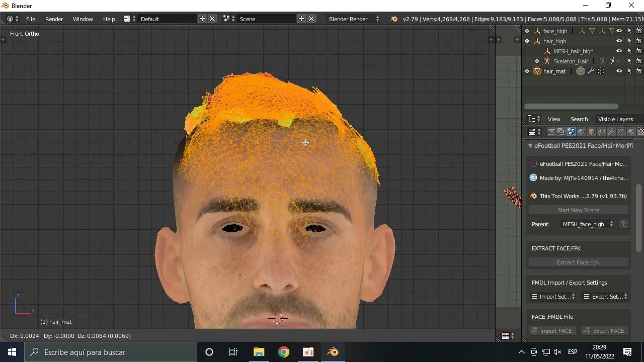
Task: Open the Export Settings dropdown
Action: click(605, 297)
